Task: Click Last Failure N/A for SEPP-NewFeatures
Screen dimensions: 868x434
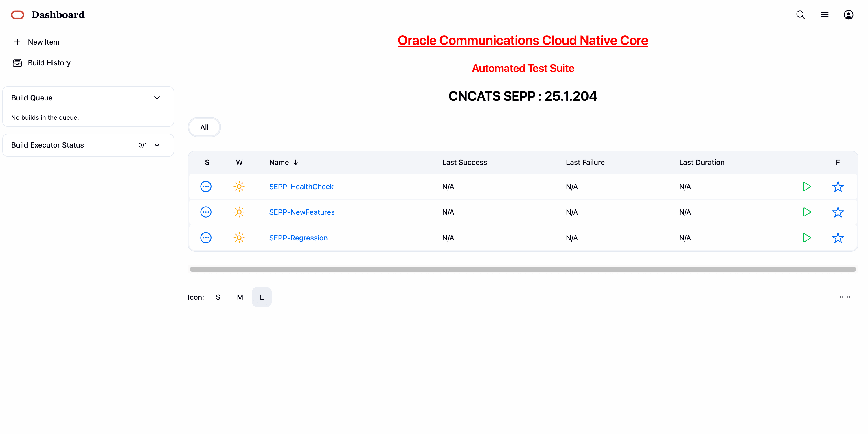Action: [x=572, y=212]
